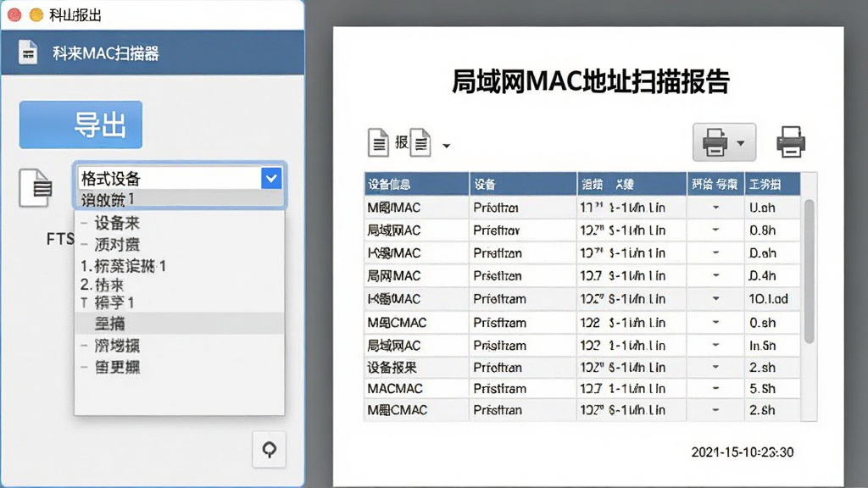Click the 设备信息 column header
The width and height of the screenshot is (868, 488).
click(416, 184)
